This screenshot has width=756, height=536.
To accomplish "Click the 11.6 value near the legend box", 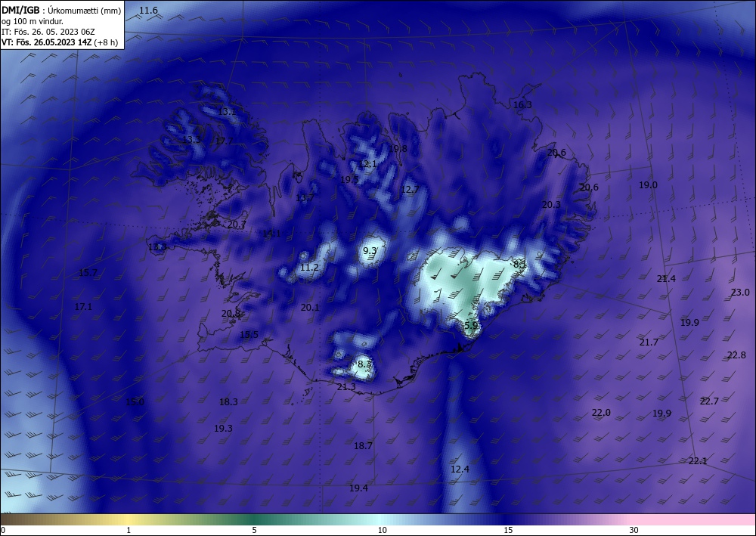I will pyautogui.click(x=148, y=11).
